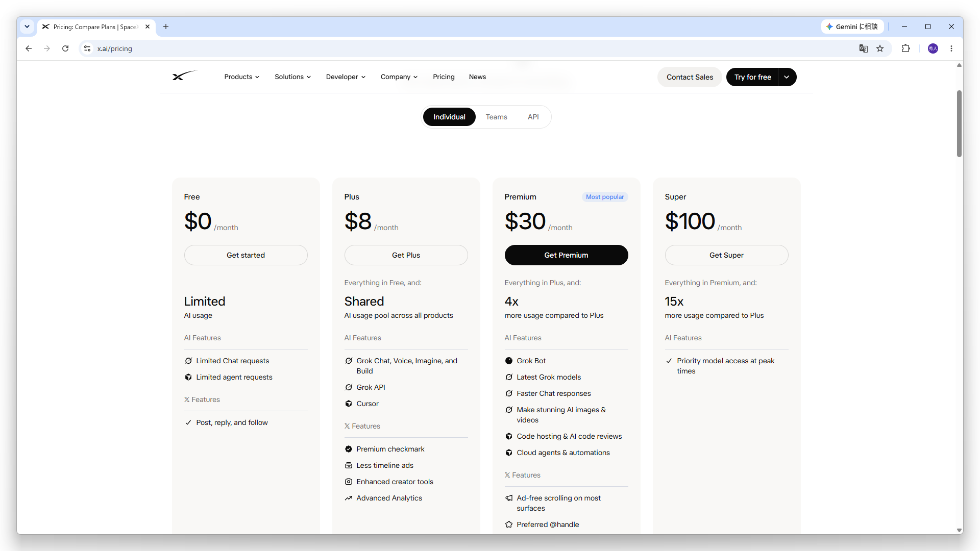Close the Pricing tab with its X
Screen dimensions: 980x551
pyautogui.click(x=148, y=27)
